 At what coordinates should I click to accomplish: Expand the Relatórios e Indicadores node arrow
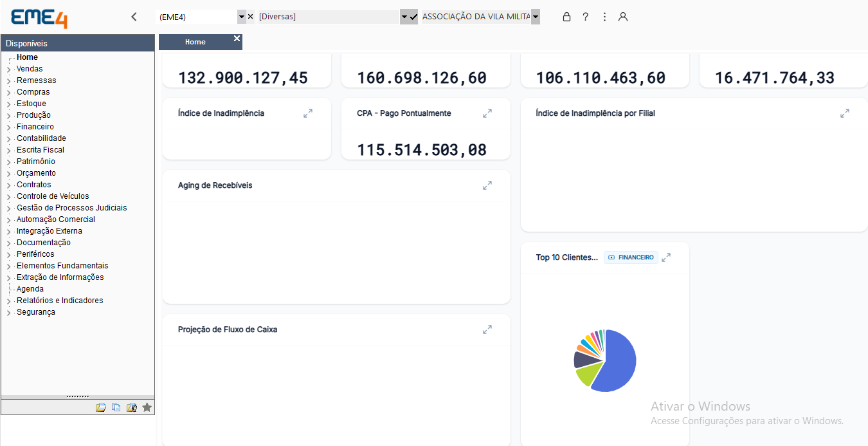point(8,301)
